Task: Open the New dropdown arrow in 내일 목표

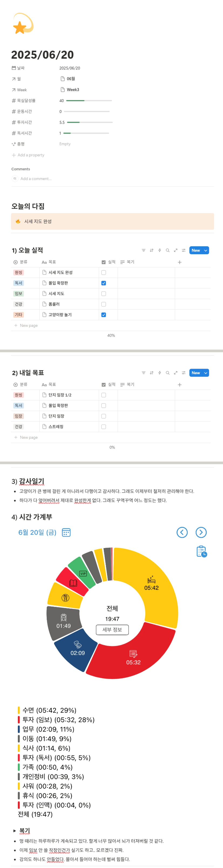Action: [x=205, y=373]
